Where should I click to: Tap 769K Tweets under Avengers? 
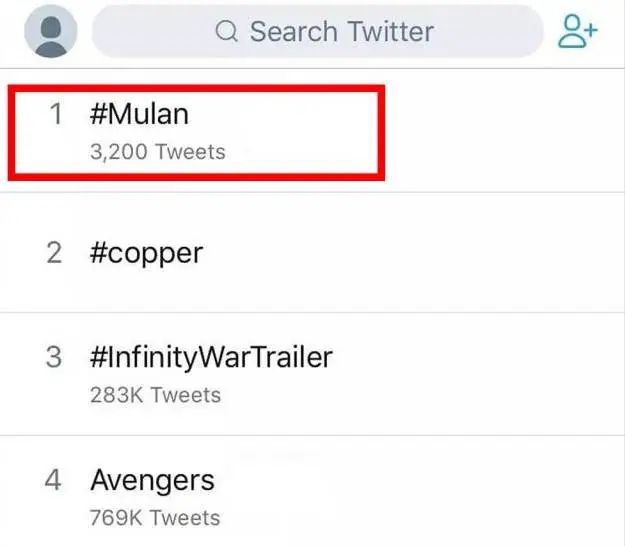(x=155, y=518)
